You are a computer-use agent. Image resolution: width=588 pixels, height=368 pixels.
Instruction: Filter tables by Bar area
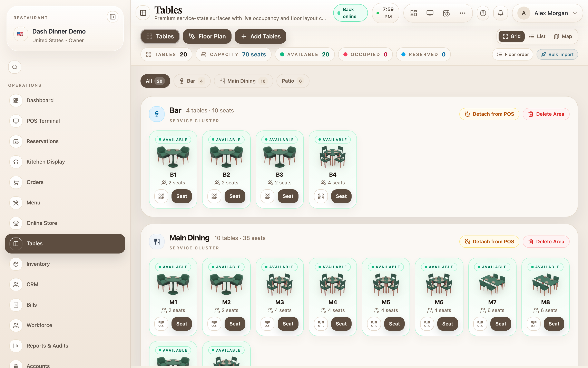click(x=192, y=81)
